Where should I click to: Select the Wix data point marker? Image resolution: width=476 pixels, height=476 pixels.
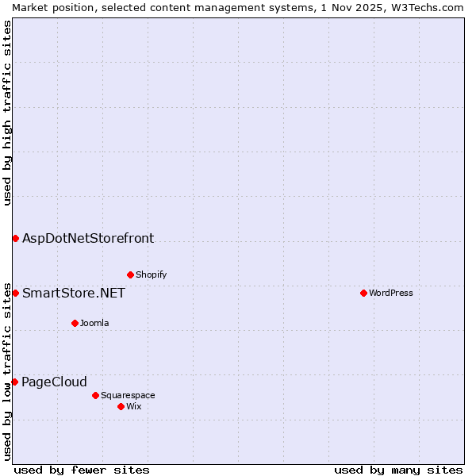pyautogui.click(x=121, y=406)
